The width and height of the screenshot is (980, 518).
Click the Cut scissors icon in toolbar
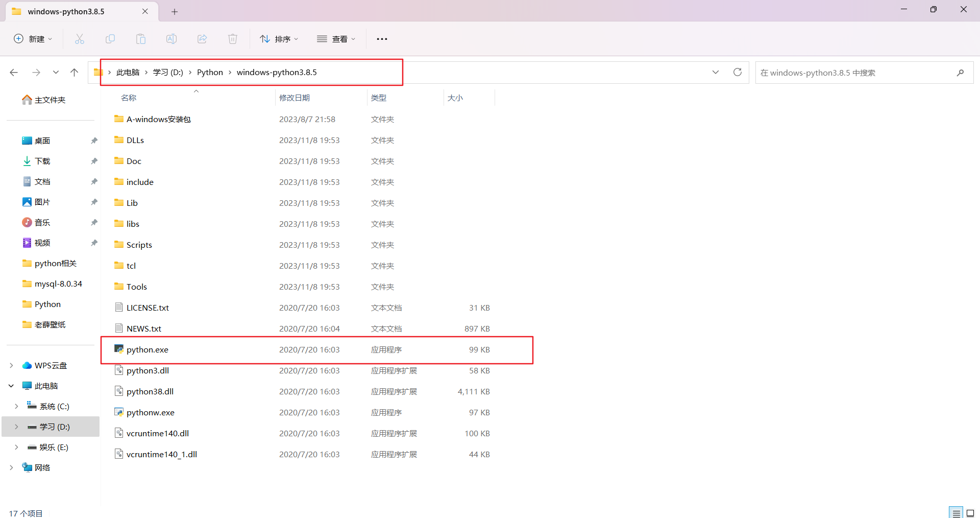[x=80, y=39]
